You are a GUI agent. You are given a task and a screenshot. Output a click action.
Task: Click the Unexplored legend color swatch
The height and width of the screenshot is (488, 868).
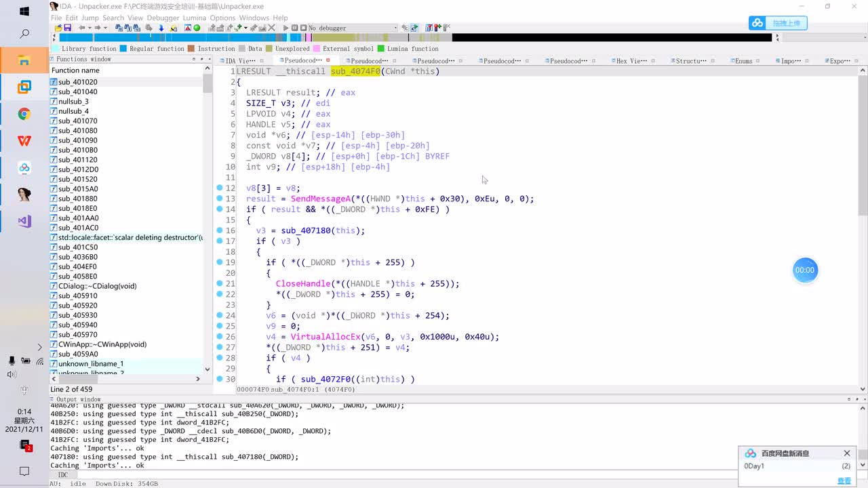point(269,49)
